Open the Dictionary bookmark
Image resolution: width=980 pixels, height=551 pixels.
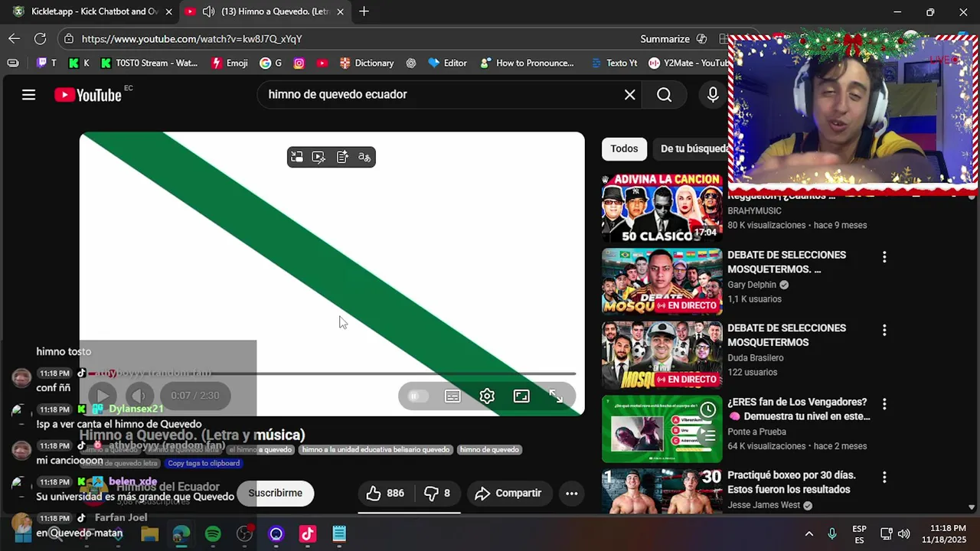(x=367, y=63)
